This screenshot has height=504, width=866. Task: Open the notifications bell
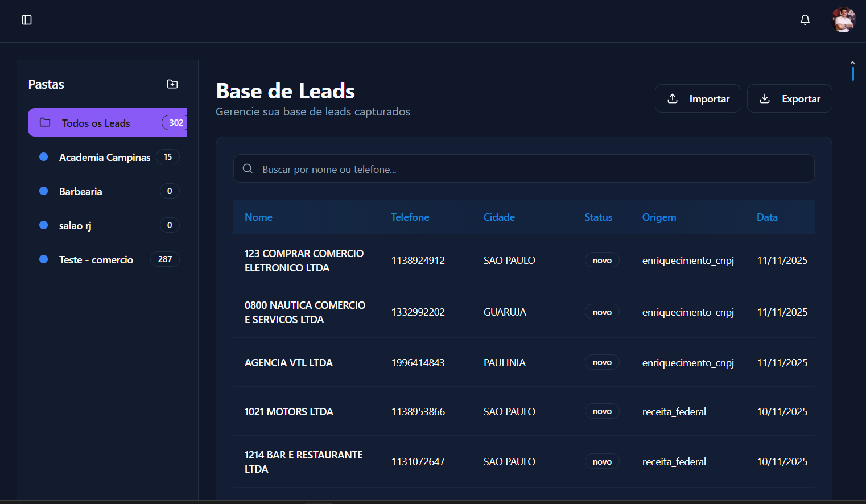click(805, 19)
